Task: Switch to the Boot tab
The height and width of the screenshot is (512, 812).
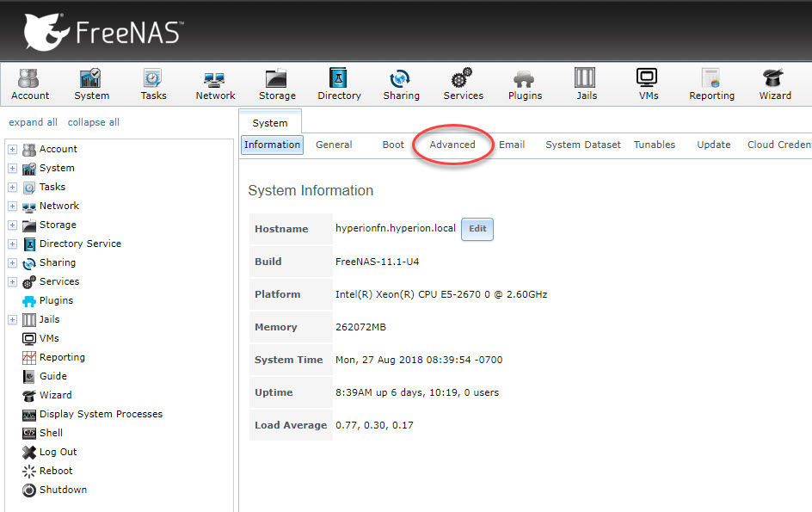Action: (393, 145)
